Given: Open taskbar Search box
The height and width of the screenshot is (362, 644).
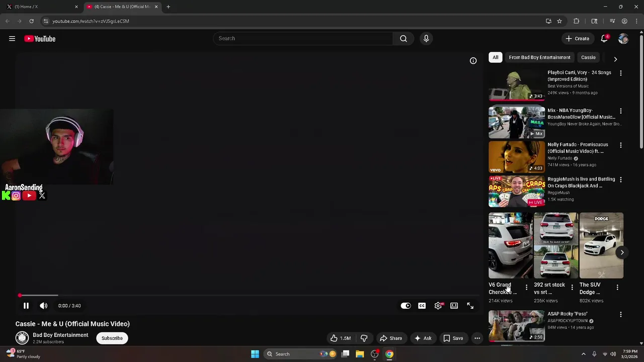Looking at the screenshot, I should (300, 354).
